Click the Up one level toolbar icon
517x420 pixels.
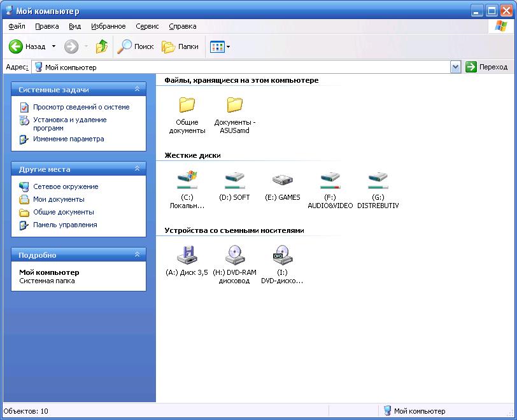(x=101, y=46)
